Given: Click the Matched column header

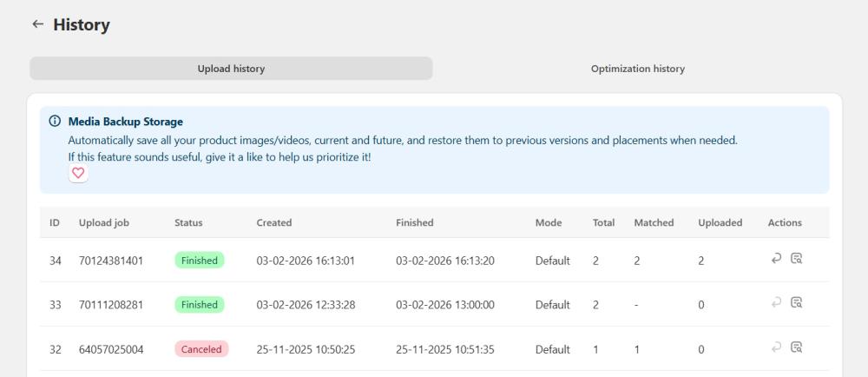Looking at the screenshot, I should (654, 222).
